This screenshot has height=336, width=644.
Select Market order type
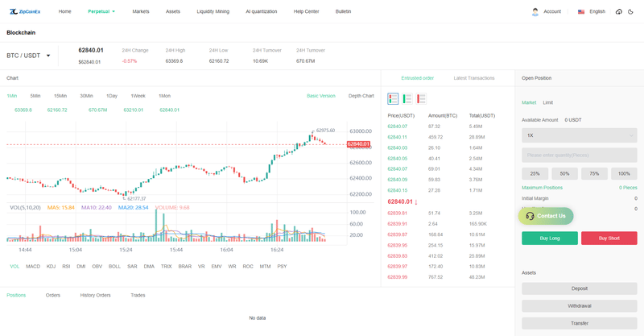tap(529, 102)
